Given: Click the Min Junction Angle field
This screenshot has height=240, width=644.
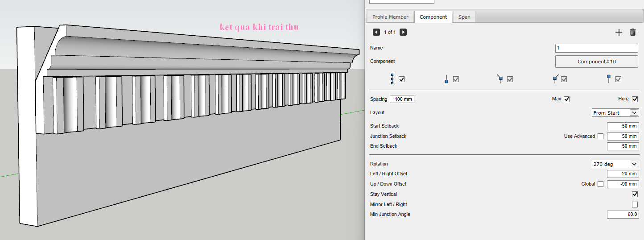Looking at the screenshot, I should pyautogui.click(x=623, y=215).
